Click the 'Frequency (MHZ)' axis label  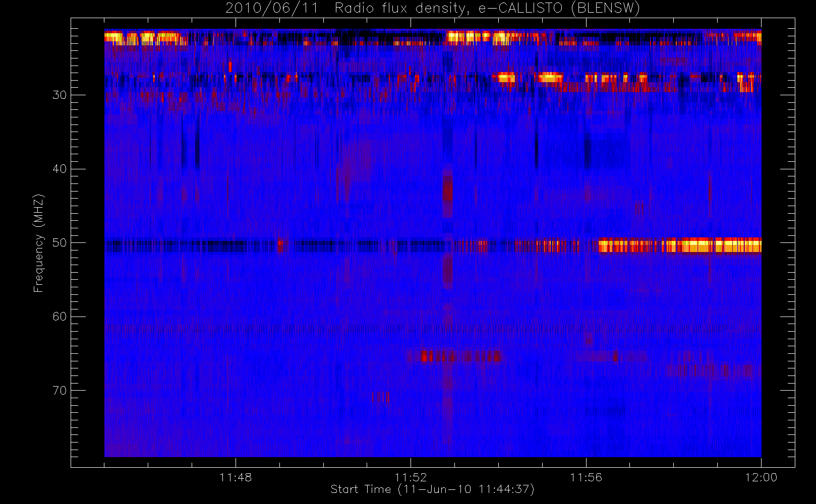(x=38, y=243)
